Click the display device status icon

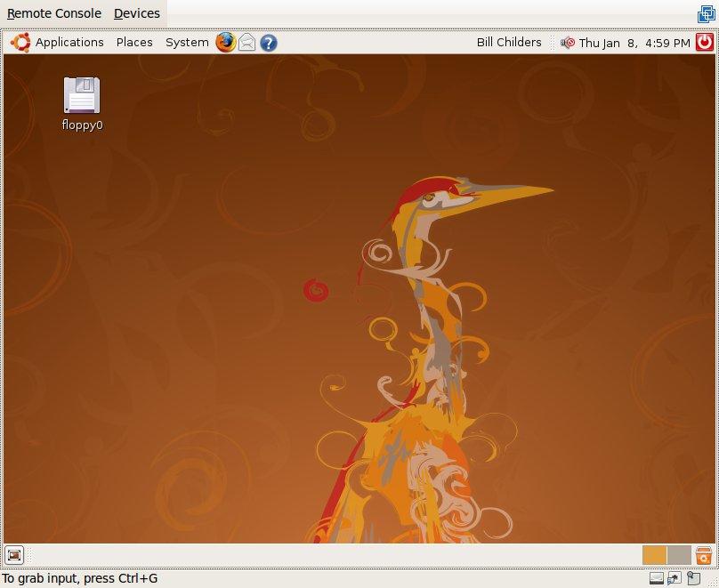click(x=657, y=578)
